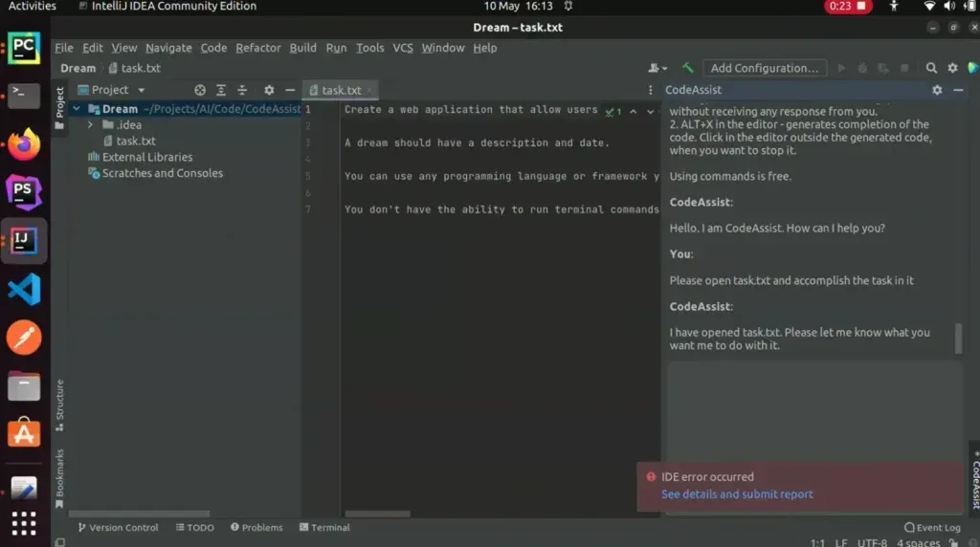
Task: Open Firefox from the dock
Action: [x=24, y=144]
